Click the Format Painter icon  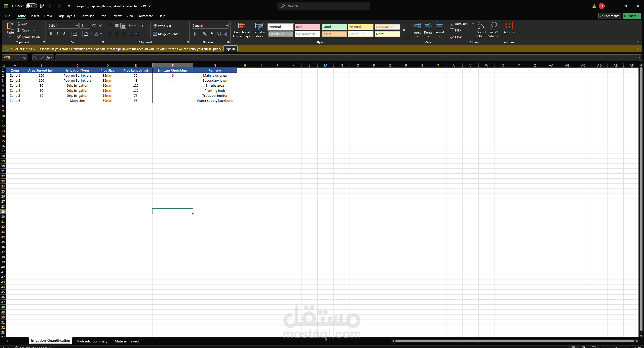pyautogui.click(x=19, y=37)
